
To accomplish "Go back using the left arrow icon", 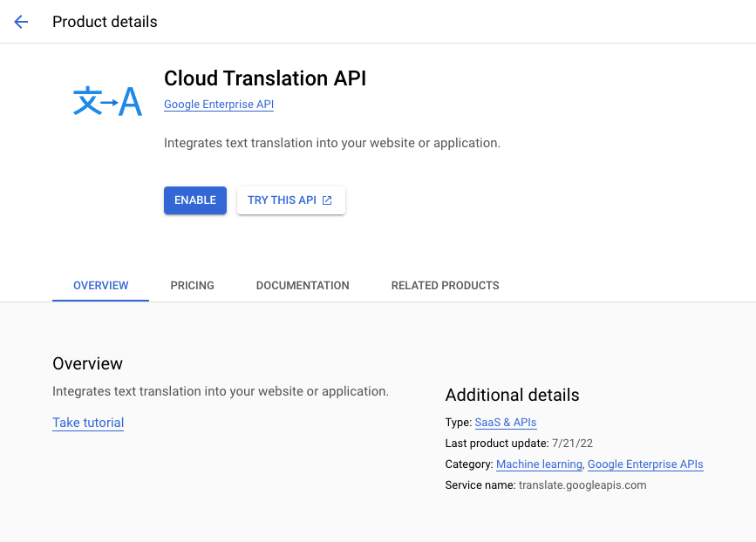I will coord(21,22).
